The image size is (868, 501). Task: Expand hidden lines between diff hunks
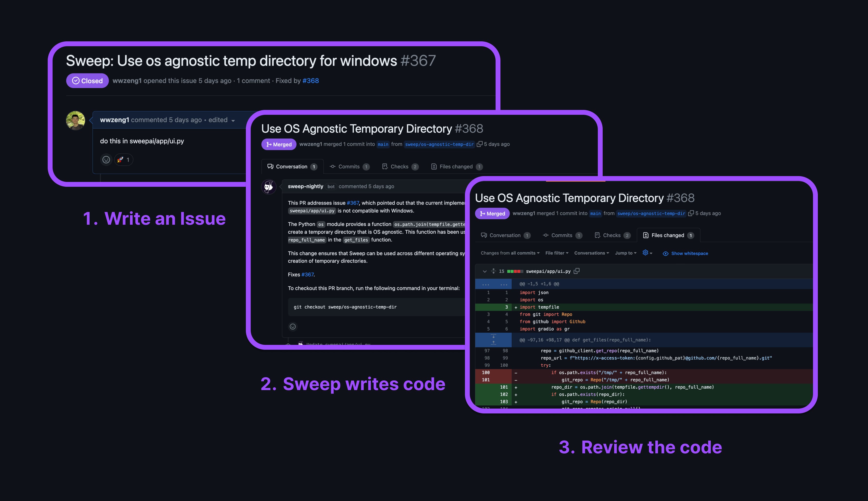click(x=493, y=340)
